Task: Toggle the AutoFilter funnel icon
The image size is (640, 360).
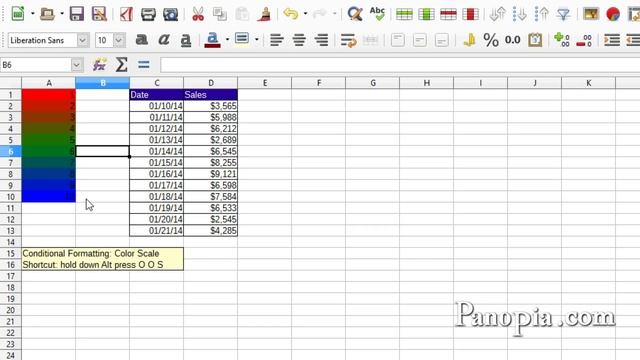Action: point(564,14)
